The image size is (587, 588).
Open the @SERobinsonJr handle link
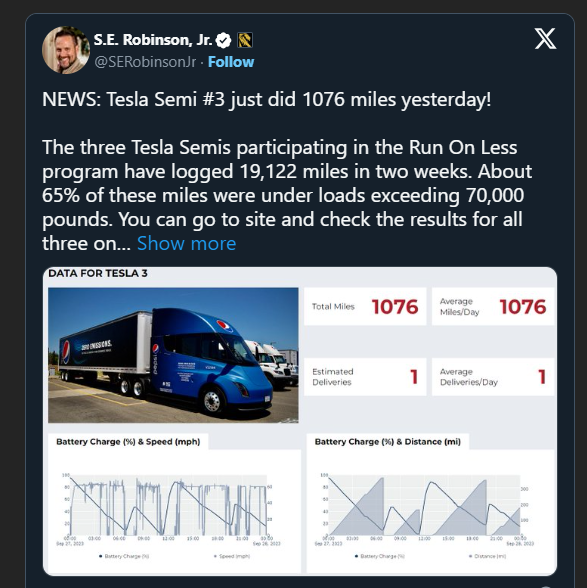tap(145, 62)
